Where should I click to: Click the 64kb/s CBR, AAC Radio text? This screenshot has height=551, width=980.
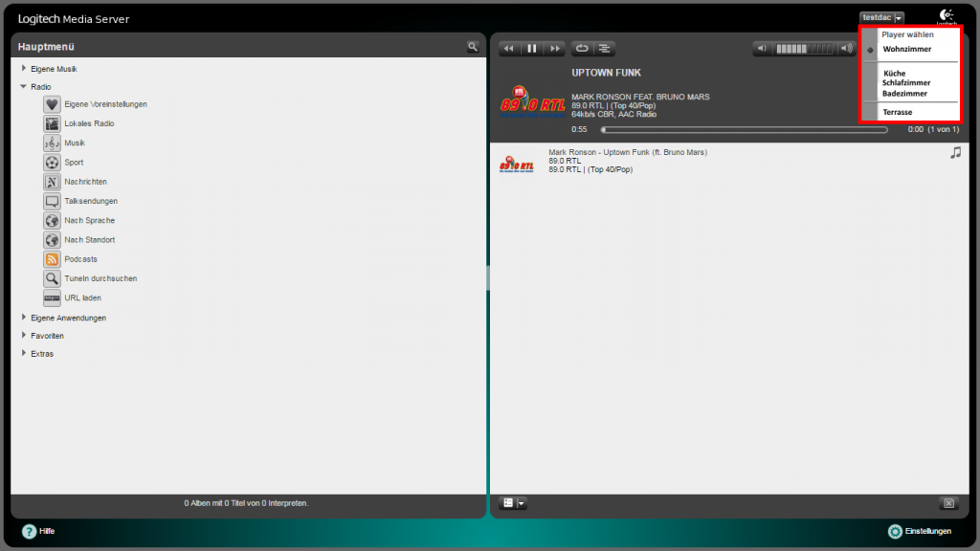613,115
